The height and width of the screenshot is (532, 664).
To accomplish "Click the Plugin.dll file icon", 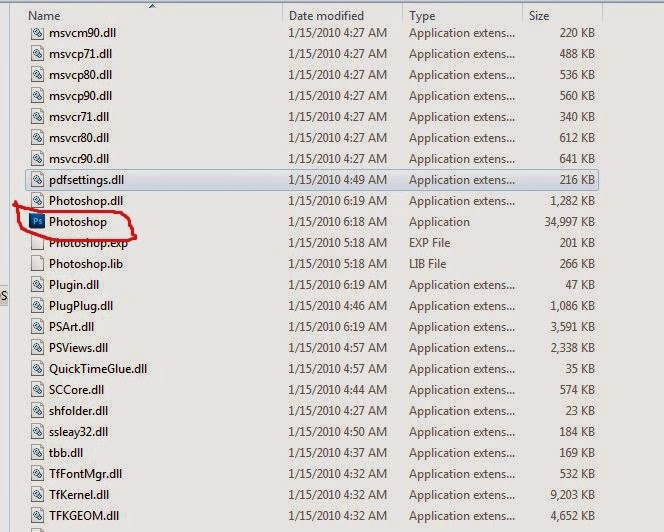I will click(37, 285).
